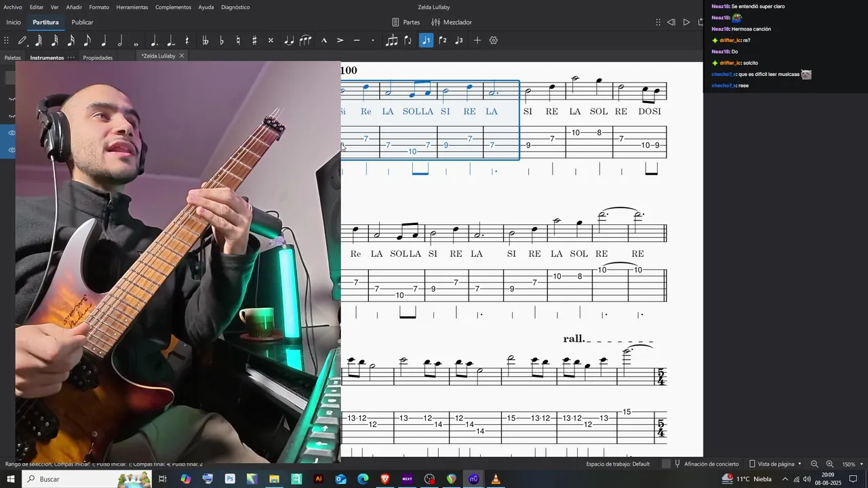
Task: Activate the note input pencil tool
Action: pos(22,41)
